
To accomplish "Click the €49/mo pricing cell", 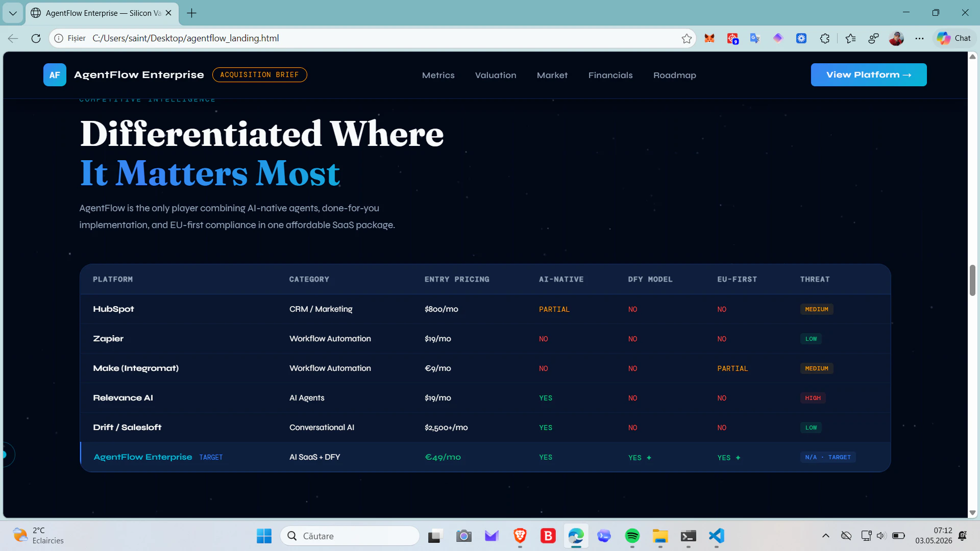I will pos(443,457).
